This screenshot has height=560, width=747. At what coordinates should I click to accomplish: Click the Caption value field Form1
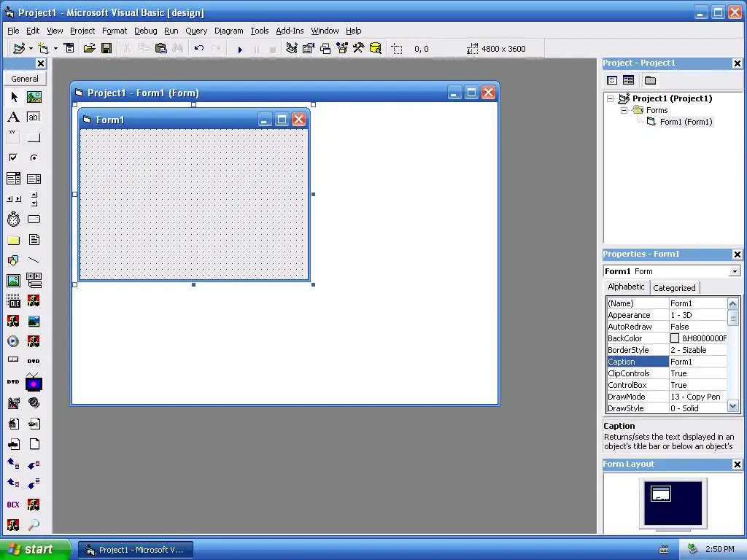698,362
